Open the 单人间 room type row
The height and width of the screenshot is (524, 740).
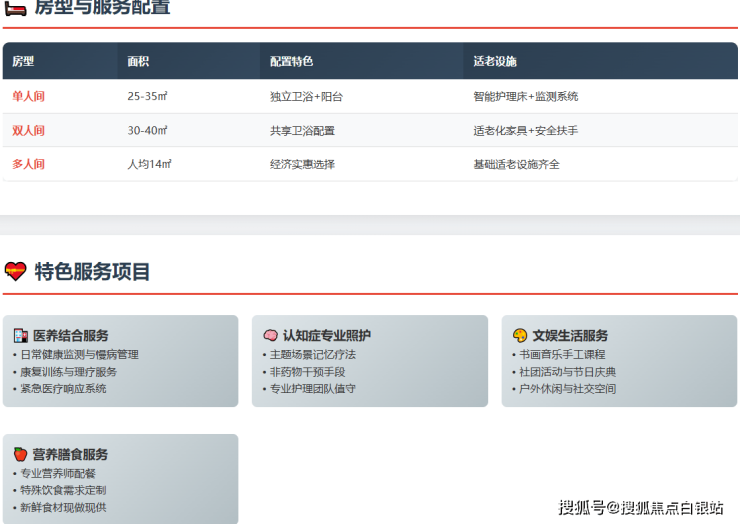point(28,97)
